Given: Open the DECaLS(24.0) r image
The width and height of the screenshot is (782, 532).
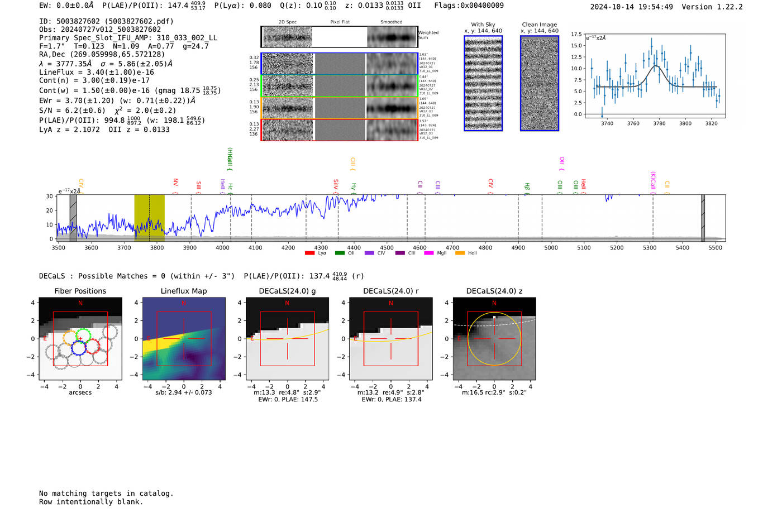Looking at the screenshot, I should 390,339.
